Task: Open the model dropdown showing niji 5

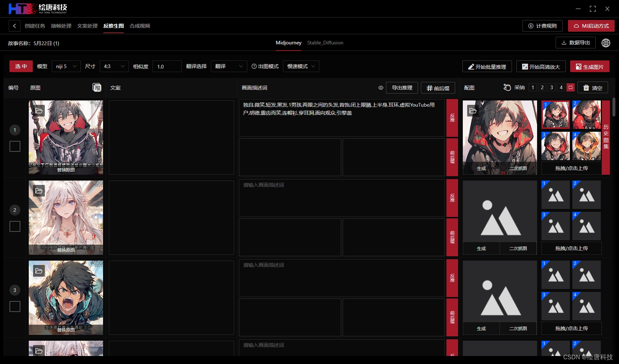Action: (x=66, y=66)
